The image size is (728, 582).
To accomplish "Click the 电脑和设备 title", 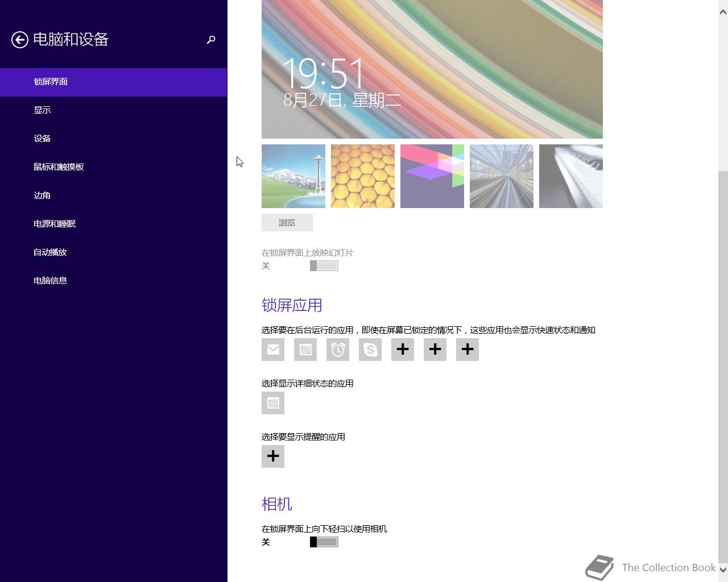I will coord(71,39).
